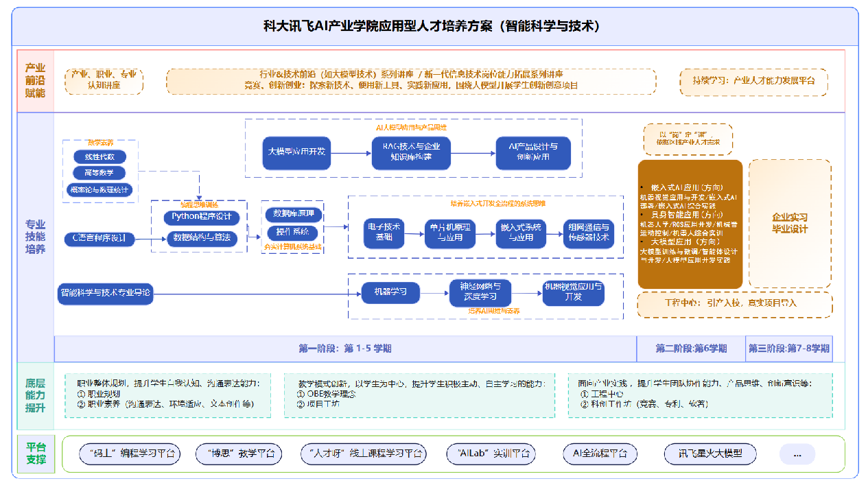The height and width of the screenshot is (481, 868).
Task: Click the 高等数学 course box
Action: click(x=99, y=173)
